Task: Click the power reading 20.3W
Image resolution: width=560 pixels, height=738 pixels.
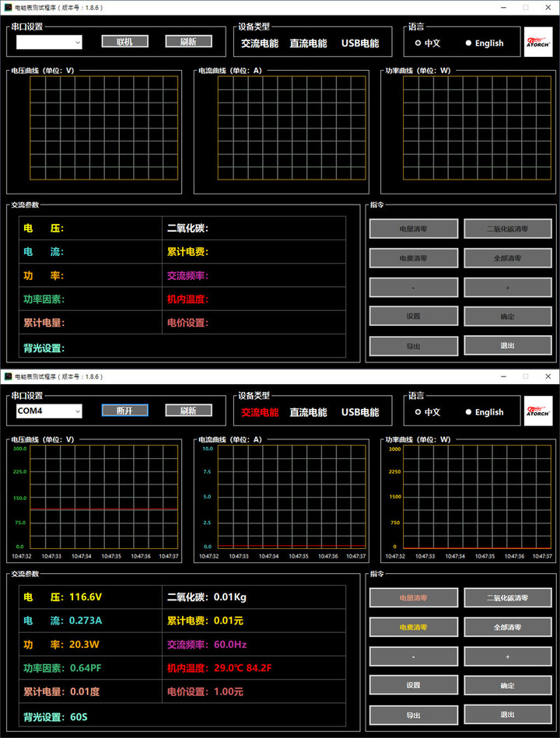Action: 84,645
